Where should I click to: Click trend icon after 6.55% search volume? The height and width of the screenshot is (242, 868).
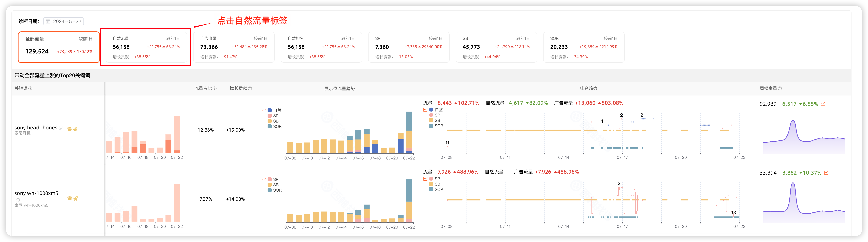tap(823, 104)
